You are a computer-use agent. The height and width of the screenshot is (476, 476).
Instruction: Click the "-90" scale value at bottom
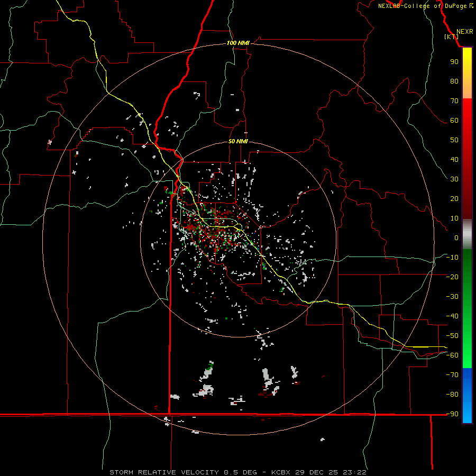coord(452,414)
